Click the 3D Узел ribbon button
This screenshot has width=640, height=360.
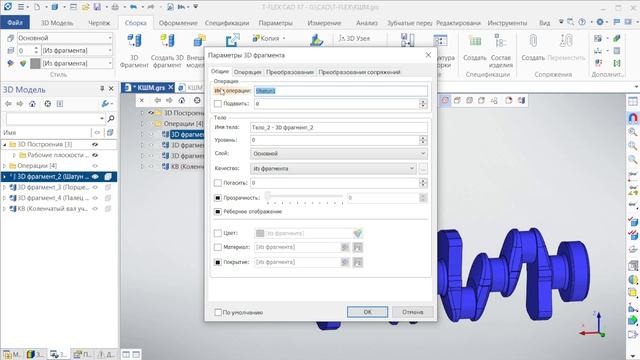coord(354,38)
